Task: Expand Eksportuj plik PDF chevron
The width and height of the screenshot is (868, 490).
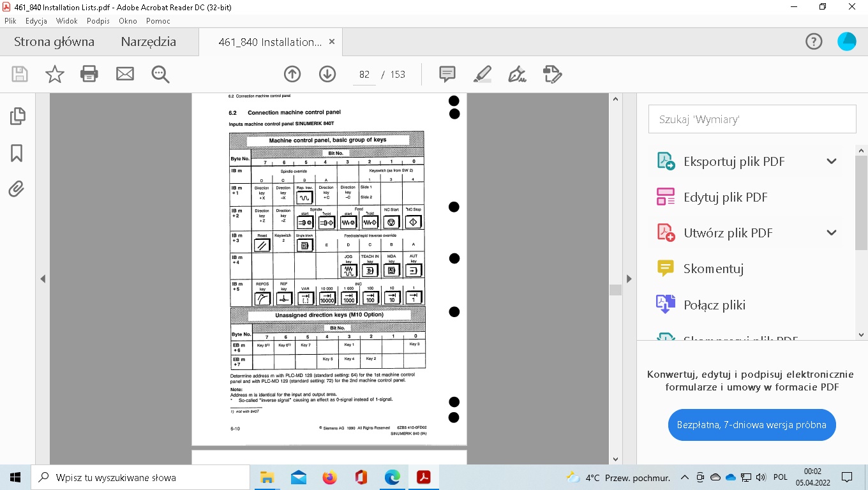Action: (x=832, y=161)
